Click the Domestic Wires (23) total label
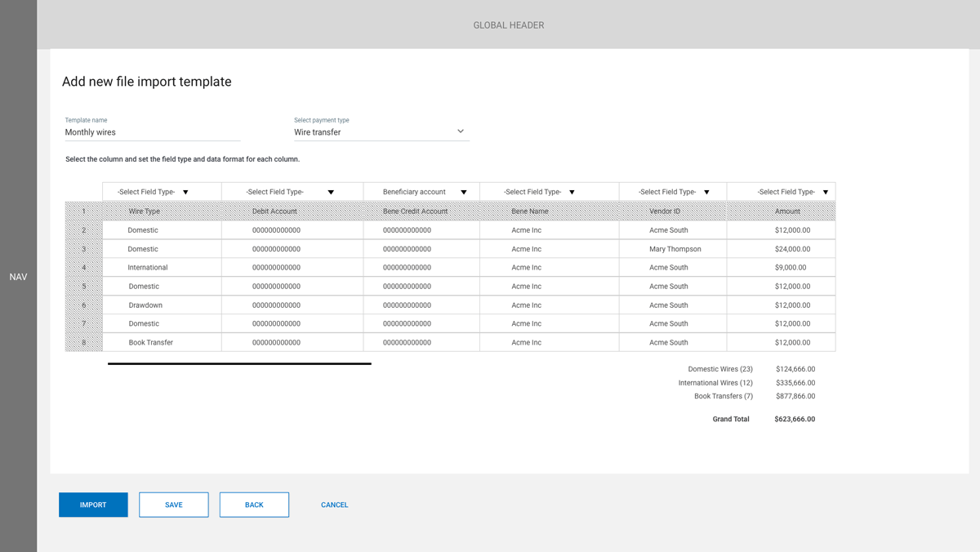Image resolution: width=980 pixels, height=552 pixels. [x=720, y=369]
